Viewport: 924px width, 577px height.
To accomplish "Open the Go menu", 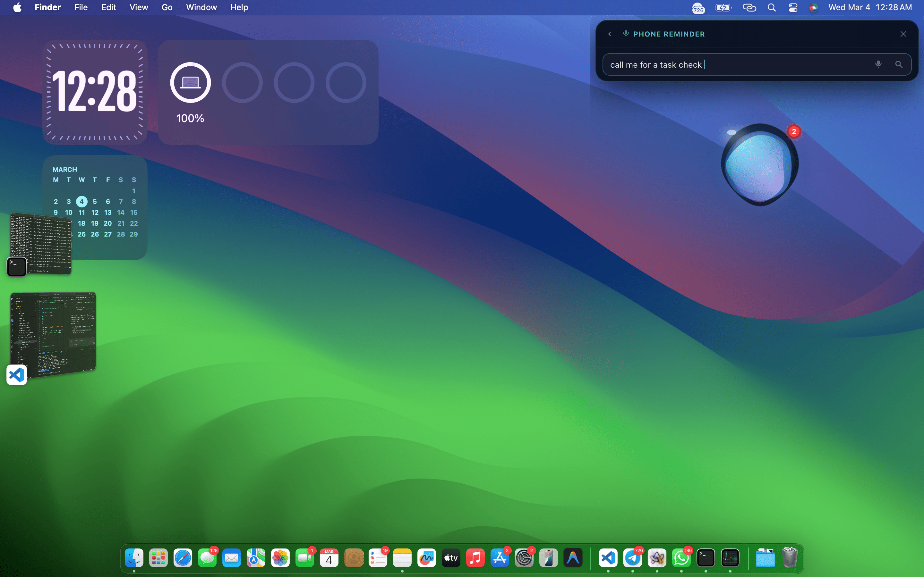I will (167, 8).
